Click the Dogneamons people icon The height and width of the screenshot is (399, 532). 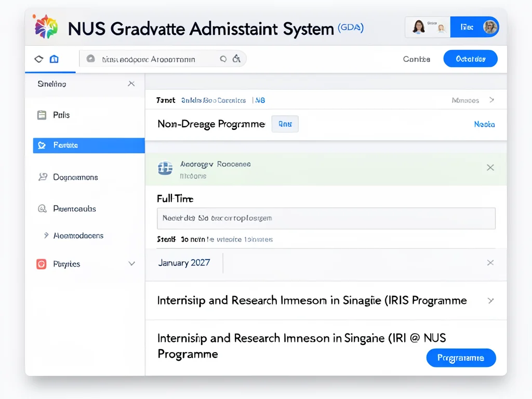(43, 177)
